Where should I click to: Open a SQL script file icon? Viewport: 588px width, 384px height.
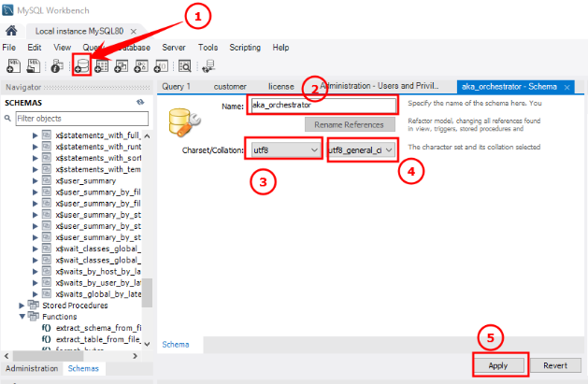pos(34,66)
